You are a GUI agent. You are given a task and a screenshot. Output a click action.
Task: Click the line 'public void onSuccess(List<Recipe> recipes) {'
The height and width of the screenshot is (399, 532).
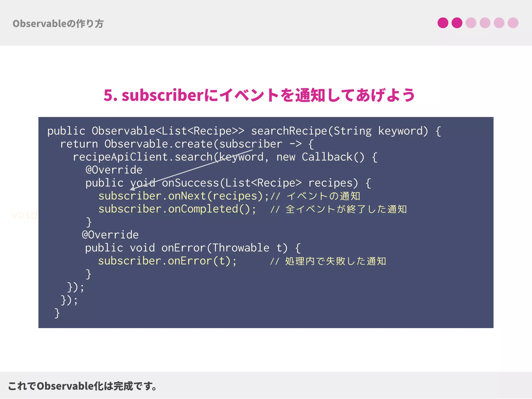(228, 183)
